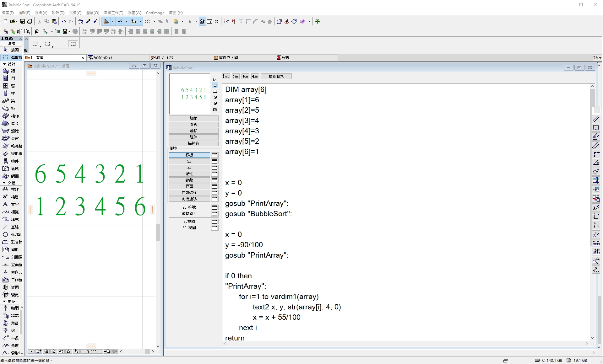Open the 設計(D) menu
The height and width of the screenshot is (364, 603).
coord(58,13)
